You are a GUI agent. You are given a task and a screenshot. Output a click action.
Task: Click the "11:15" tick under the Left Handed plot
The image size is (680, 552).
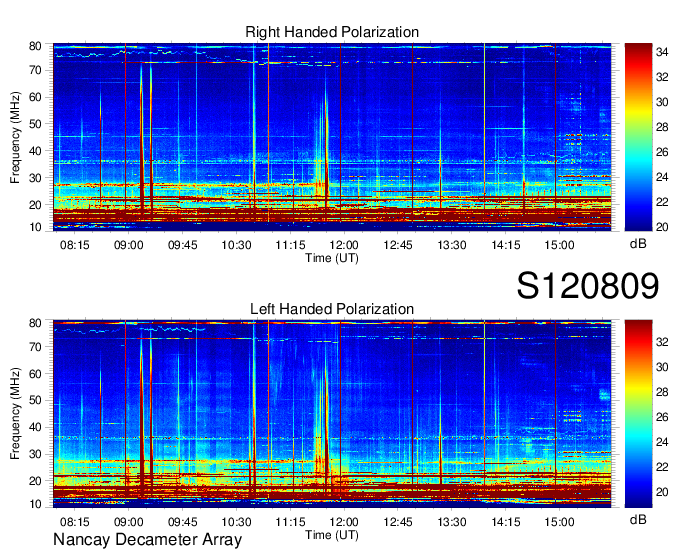click(290, 522)
